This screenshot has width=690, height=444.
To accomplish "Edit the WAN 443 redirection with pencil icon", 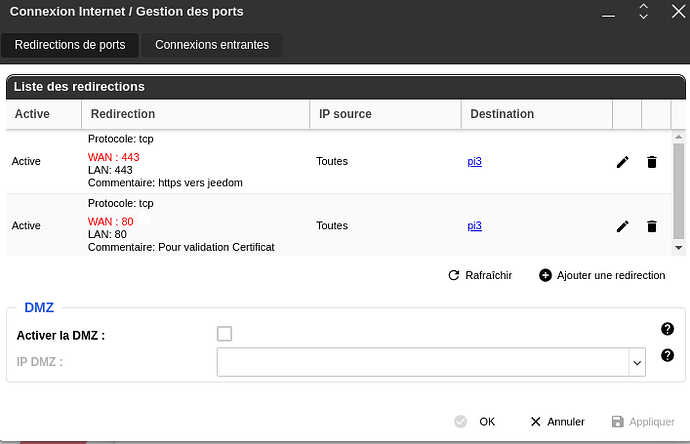I will coord(622,162).
